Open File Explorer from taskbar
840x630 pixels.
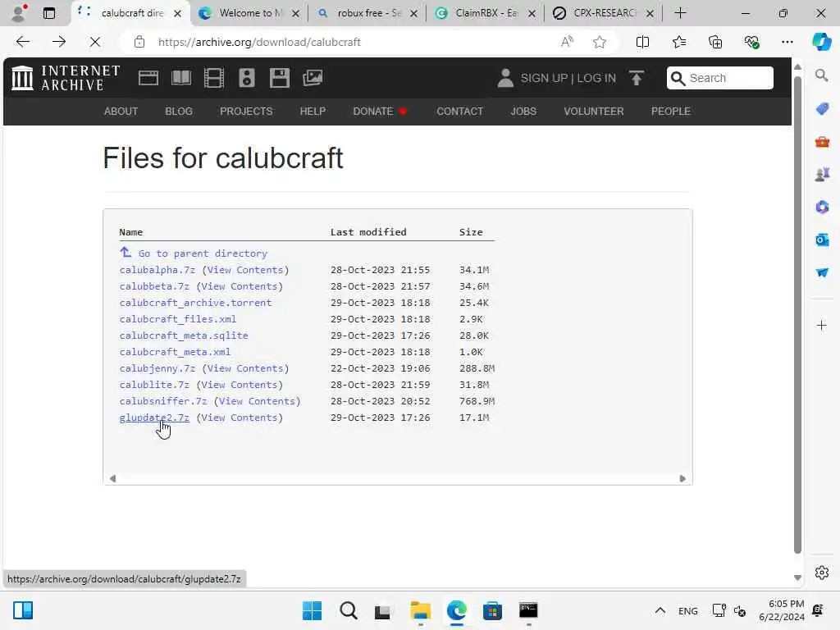coord(421,610)
